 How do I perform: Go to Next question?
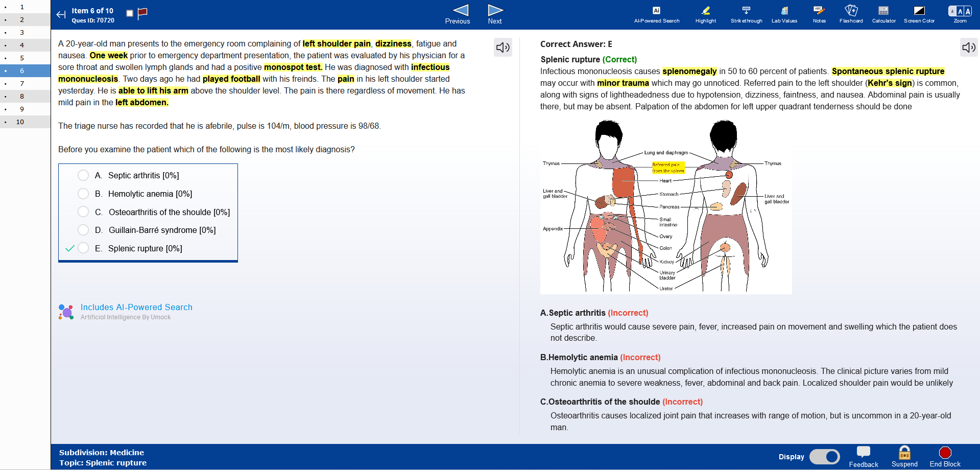coord(495,14)
